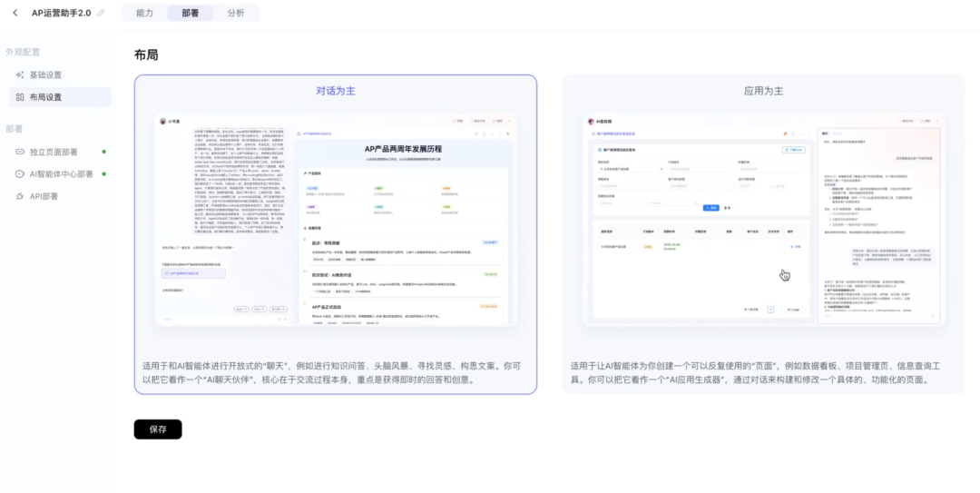Open 基础设置 via its sparkle icon
Screen dimensions: 980x493
tap(20, 75)
